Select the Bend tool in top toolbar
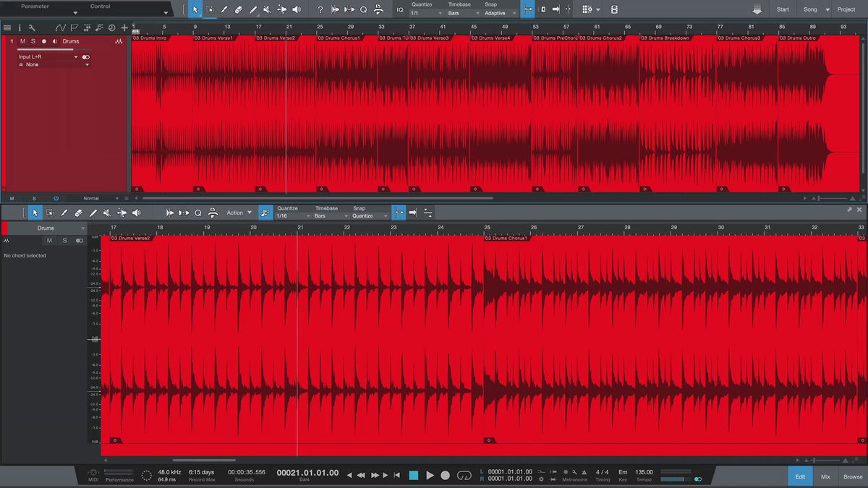 click(281, 9)
